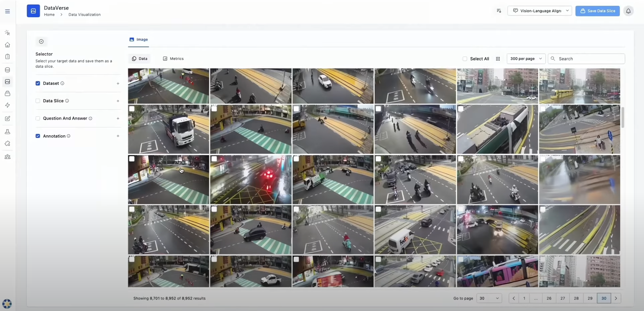Screen dimensions: 644x311
Task: Open the notification bell
Action: click(628, 11)
